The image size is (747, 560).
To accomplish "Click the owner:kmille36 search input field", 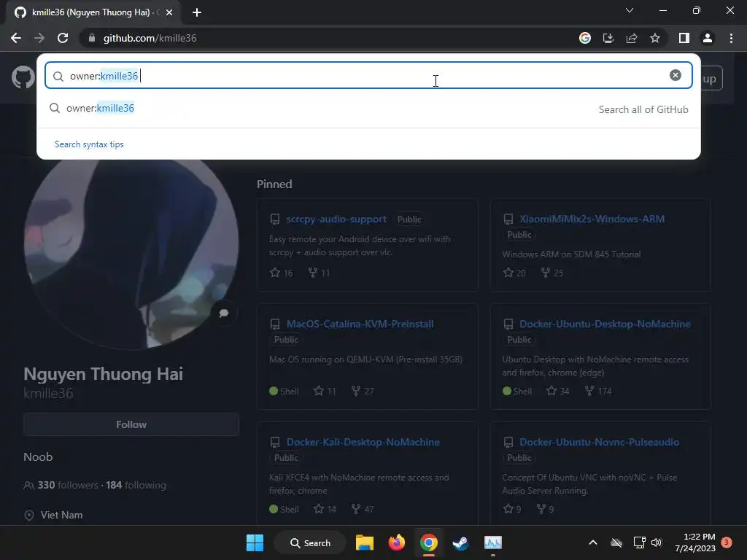I will pyautogui.click(x=368, y=75).
